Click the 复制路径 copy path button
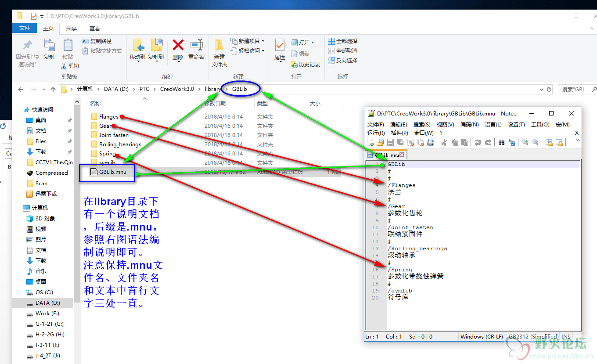The image size is (597, 364). point(97,41)
